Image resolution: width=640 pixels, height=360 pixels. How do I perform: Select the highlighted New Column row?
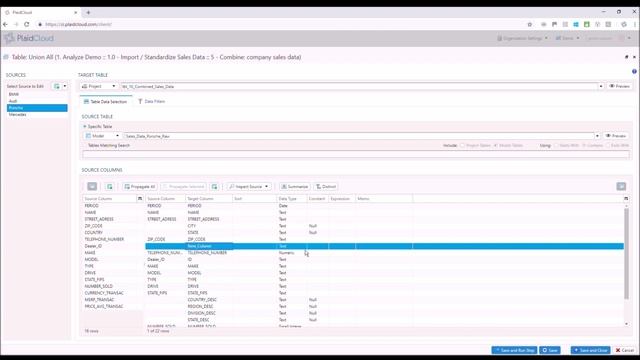pyautogui.click(x=384, y=246)
